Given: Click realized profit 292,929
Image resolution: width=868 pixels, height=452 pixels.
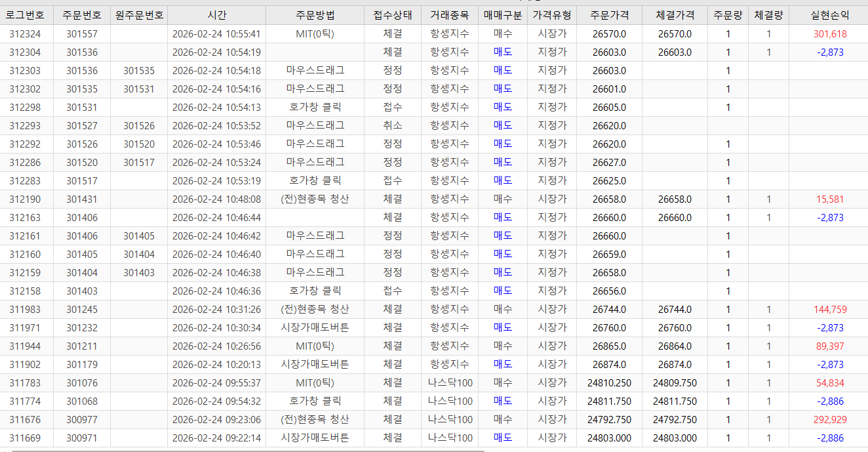Looking at the screenshot, I should [830, 420].
